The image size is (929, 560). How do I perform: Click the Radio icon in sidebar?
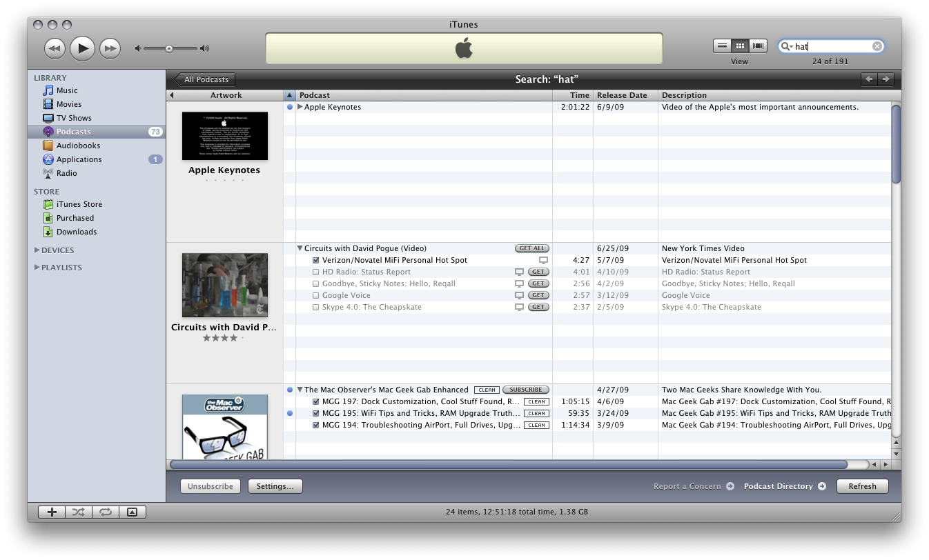(x=48, y=173)
